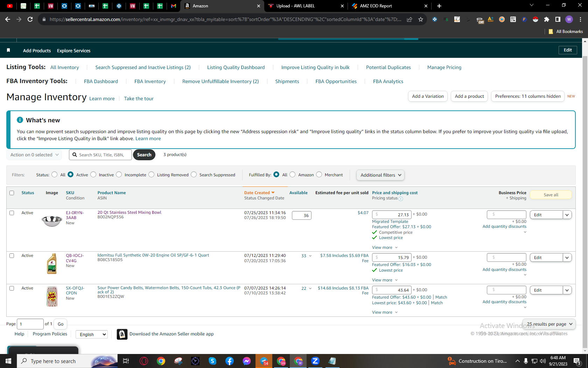Check the box for SKU EJ-0RYN-3AAB
Viewport: 588px width, 368px height.
[12, 213]
